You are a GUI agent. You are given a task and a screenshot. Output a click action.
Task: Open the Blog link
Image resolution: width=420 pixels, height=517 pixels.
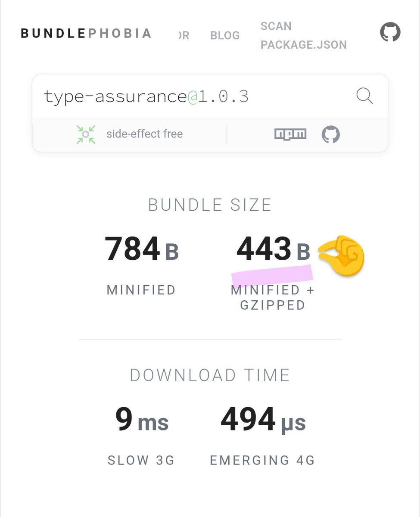coord(225,35)
